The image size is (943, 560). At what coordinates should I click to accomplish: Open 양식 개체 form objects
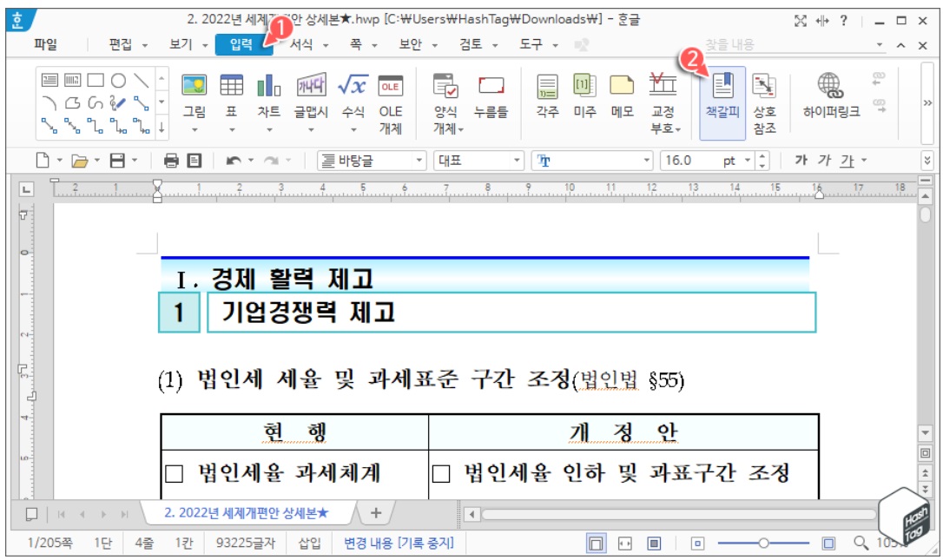pos(445,85)
